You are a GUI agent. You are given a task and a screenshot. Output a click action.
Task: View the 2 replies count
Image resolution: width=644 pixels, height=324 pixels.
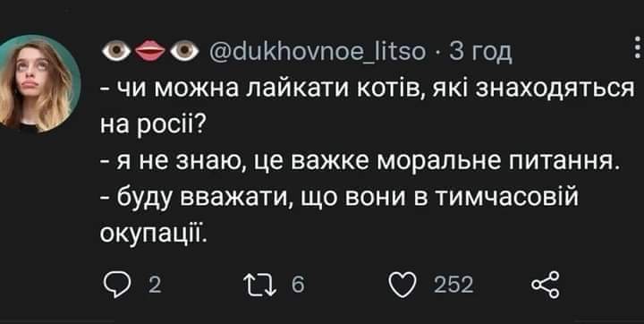(x=155, y=285)
